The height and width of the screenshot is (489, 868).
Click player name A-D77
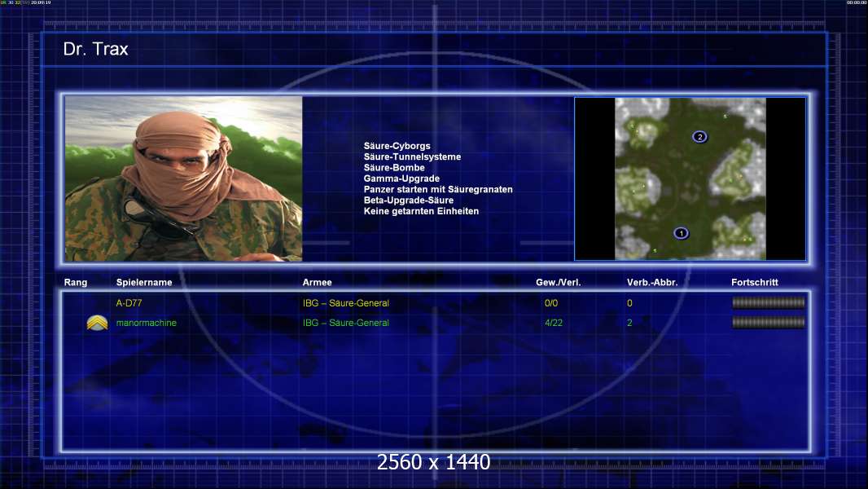(129, 303)
